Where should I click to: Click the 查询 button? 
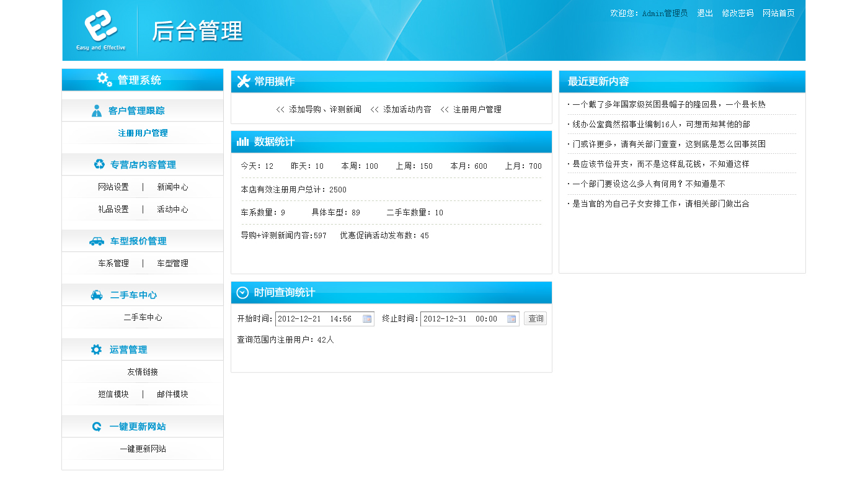536,319
